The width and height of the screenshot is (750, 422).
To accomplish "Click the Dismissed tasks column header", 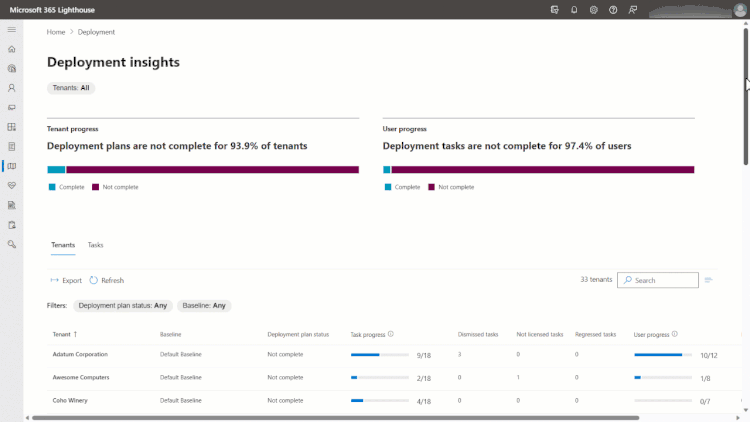I will [x=478, y=334].
